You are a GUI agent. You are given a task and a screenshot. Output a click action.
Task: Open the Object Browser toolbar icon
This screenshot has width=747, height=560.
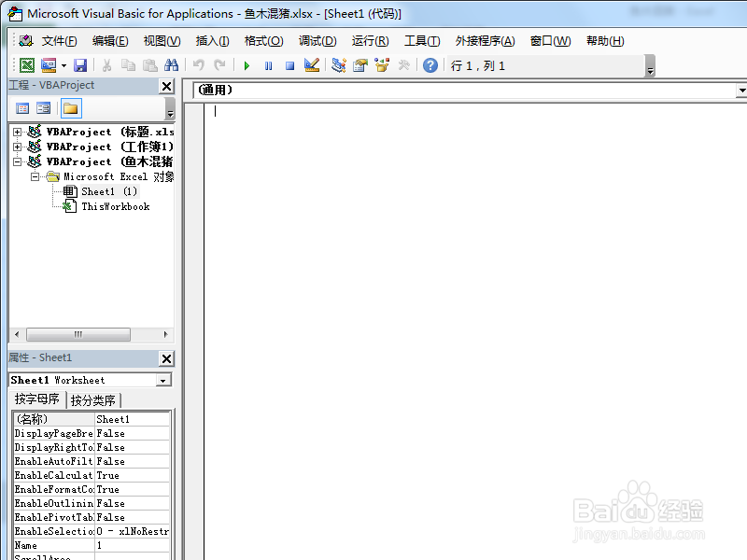pyautogui.click(x=382, y=64)
